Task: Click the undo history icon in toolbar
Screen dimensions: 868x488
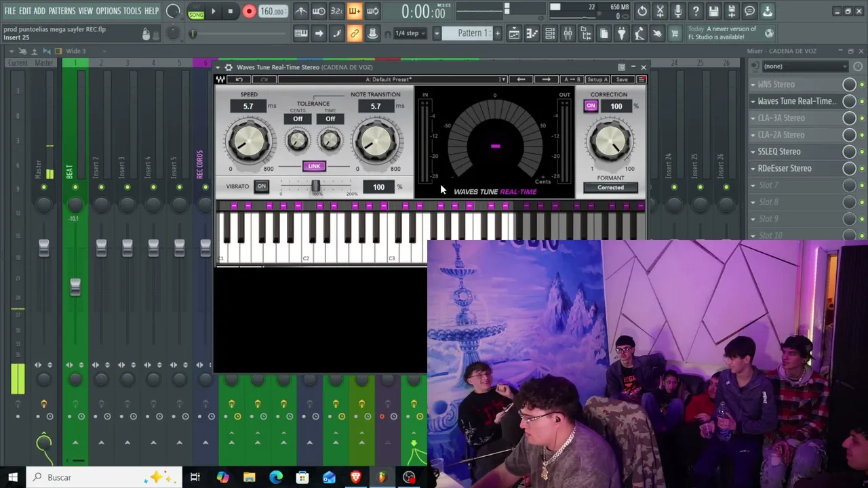Action: (x=642, y=12)
